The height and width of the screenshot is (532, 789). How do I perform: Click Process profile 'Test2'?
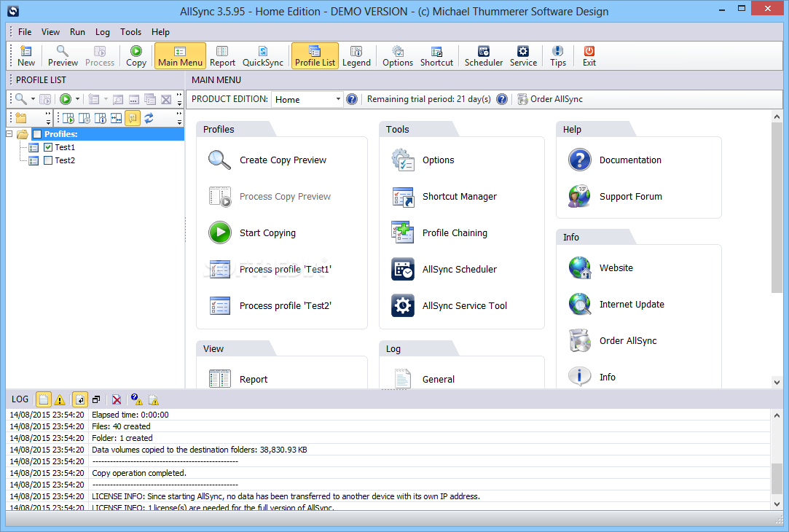[x=270, y=305]
